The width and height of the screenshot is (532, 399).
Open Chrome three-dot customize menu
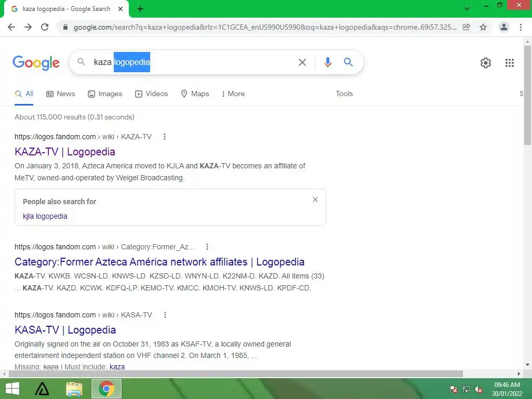pyautogui.click(x=521, y=27)
